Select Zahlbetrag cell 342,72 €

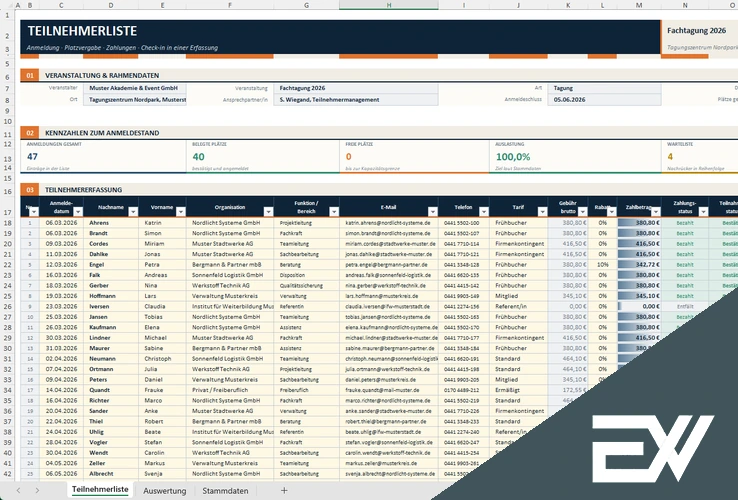[x=639, y=265]
